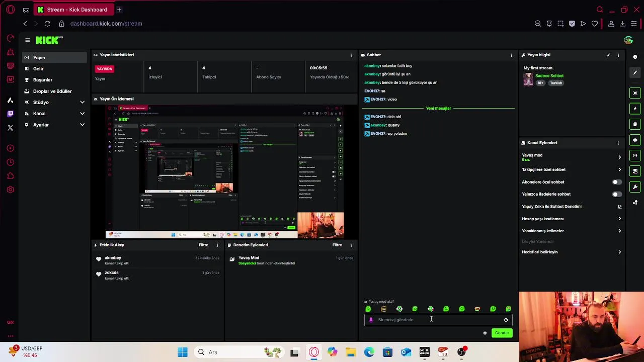Click user avatar at top right
Image resolution: width=644 pixels, height=362 pixels.
pyautogui.click(x=628, y=40)
